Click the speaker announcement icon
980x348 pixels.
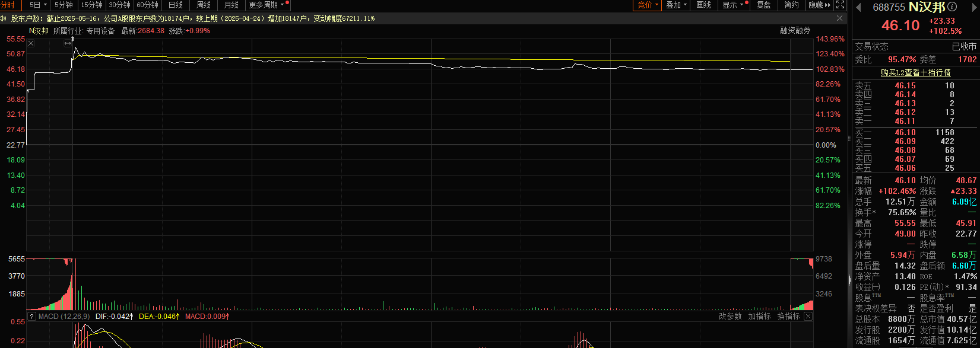[4, 18]
